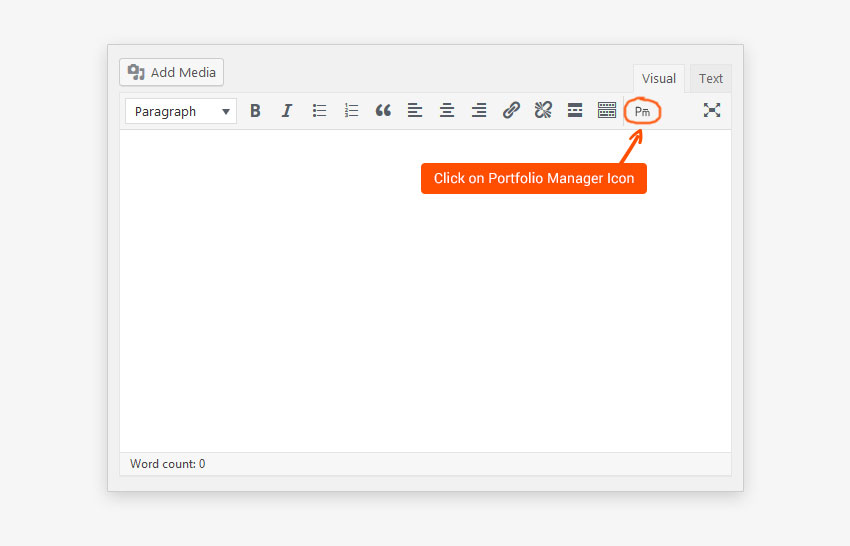Open the Portfolio Manager (Pm) icon
This screenshot has height=546, width=850.
point(642,112)
